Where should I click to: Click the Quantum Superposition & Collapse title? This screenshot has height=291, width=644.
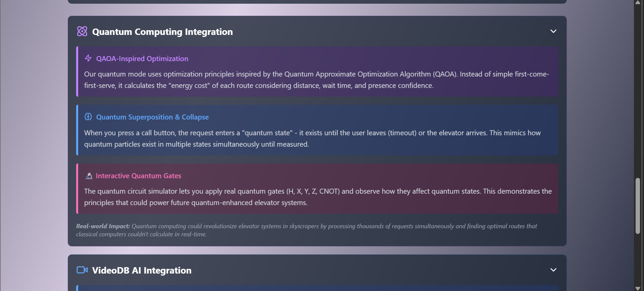[152, 117]
